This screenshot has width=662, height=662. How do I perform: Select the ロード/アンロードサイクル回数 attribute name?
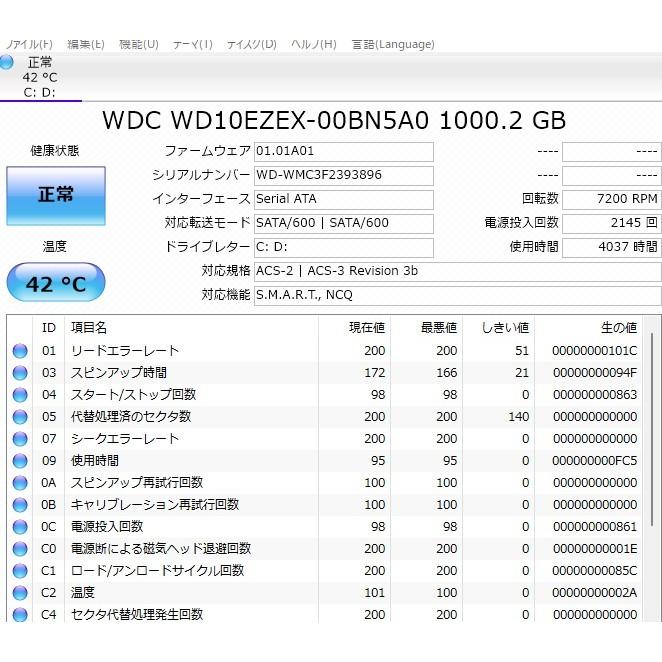pyautogui.click(x=157, y=571)
